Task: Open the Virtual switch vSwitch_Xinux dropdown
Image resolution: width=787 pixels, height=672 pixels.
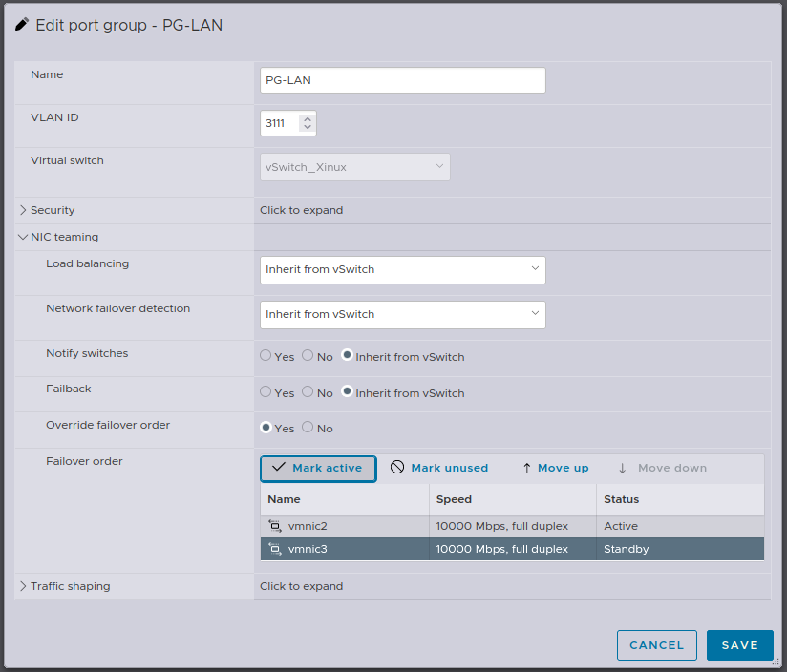Action: click(355, 167)
